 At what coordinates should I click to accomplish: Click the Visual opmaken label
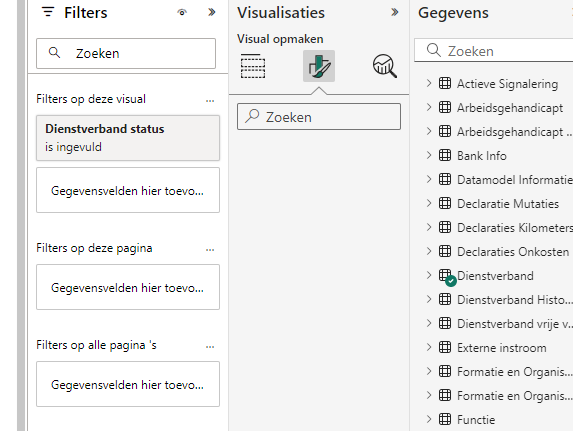[x=280, y=39]
